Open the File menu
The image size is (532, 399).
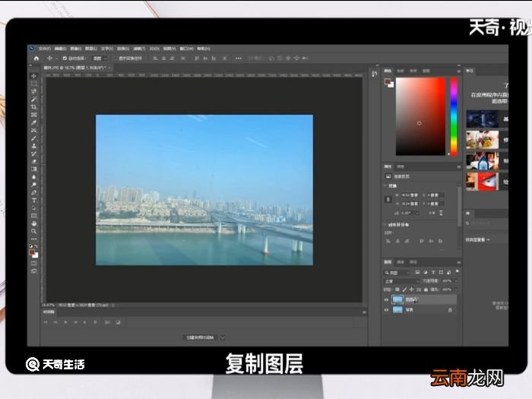[44, 49]
